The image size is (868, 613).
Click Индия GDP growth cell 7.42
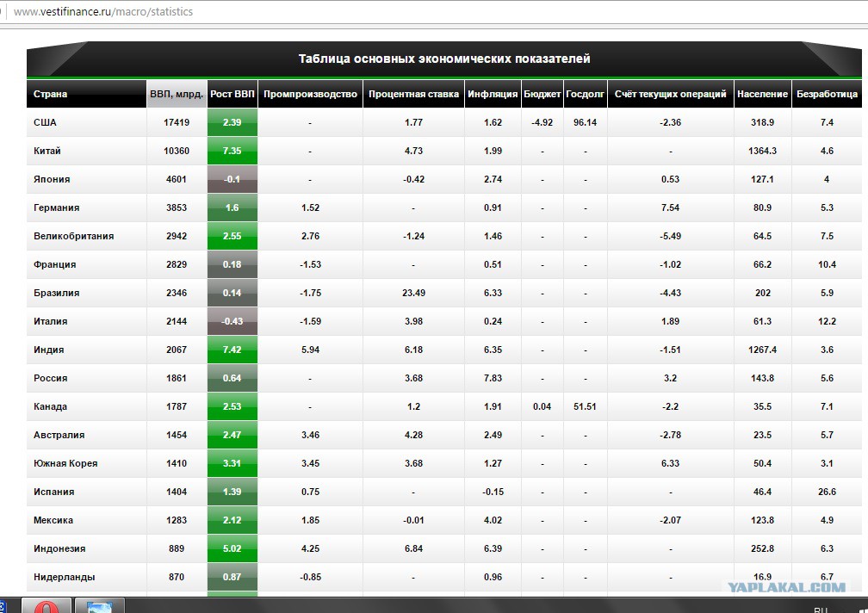click(232, 350)
